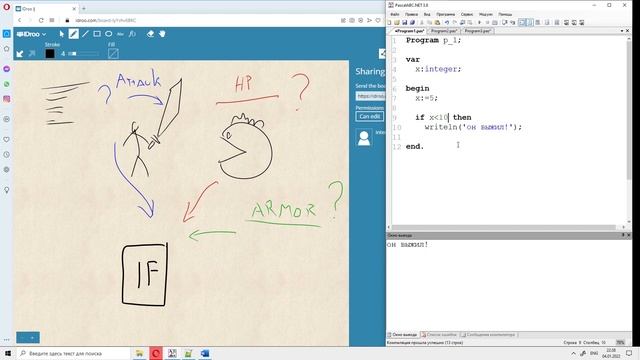640x360 pixels.
Task: Open the editor tab list dropdown arrow
Action: [x=622, y=31]
